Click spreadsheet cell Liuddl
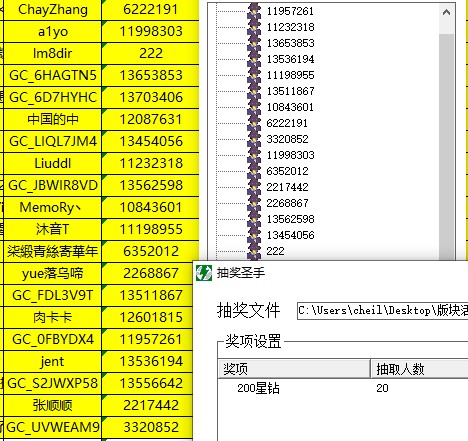The width and height of the screenshot is (468, 441). (x=52, y=164)
